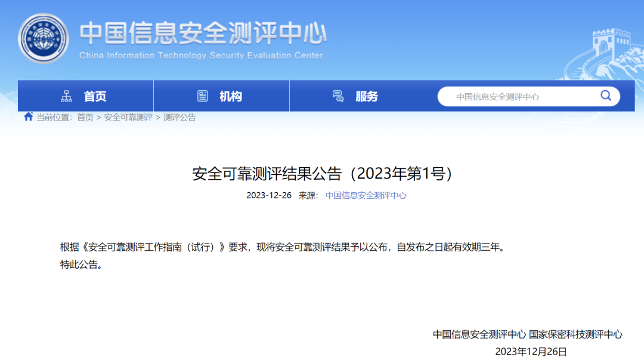
Task: Go to 首页 in breadcrumb
Action: [85, 117]
